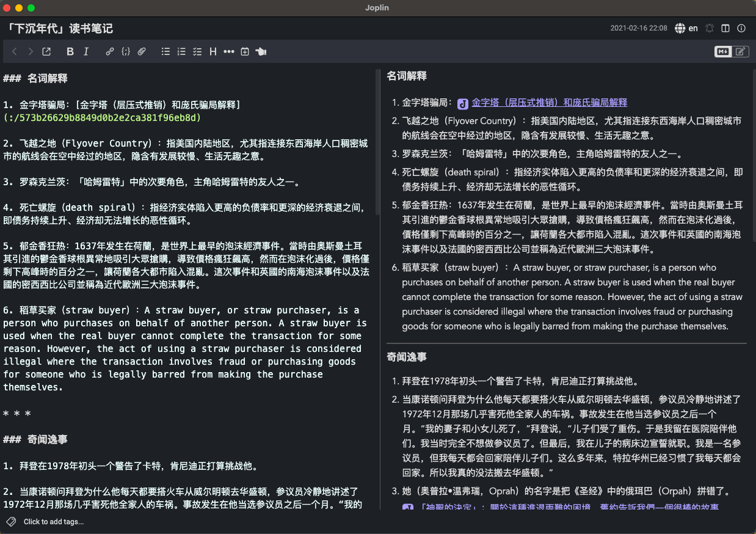This screenshot has height=534, width=756.
Task: Click the editor pane scrollbar
Action: pyautogui.click(x=377, y=142)
